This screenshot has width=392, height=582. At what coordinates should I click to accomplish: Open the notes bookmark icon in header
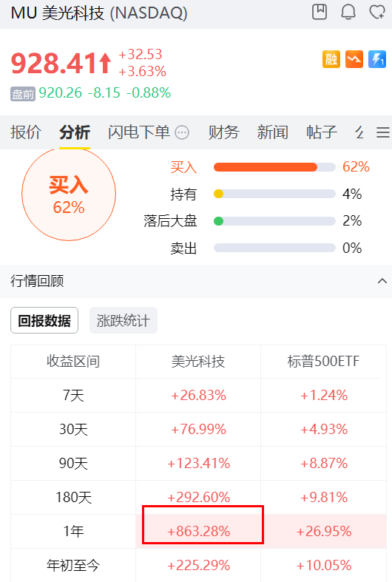click(x=320, y=12)
